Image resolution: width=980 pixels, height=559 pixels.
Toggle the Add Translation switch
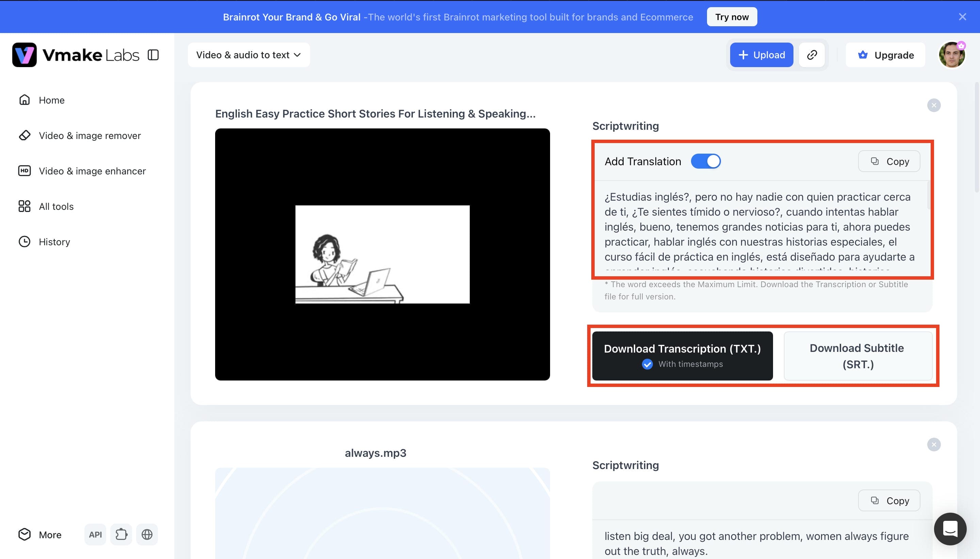(x=706, y=161)
